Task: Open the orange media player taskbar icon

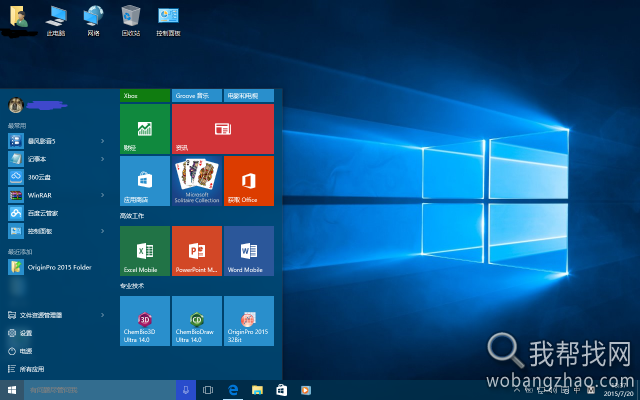Action: [x=305, y=390]
